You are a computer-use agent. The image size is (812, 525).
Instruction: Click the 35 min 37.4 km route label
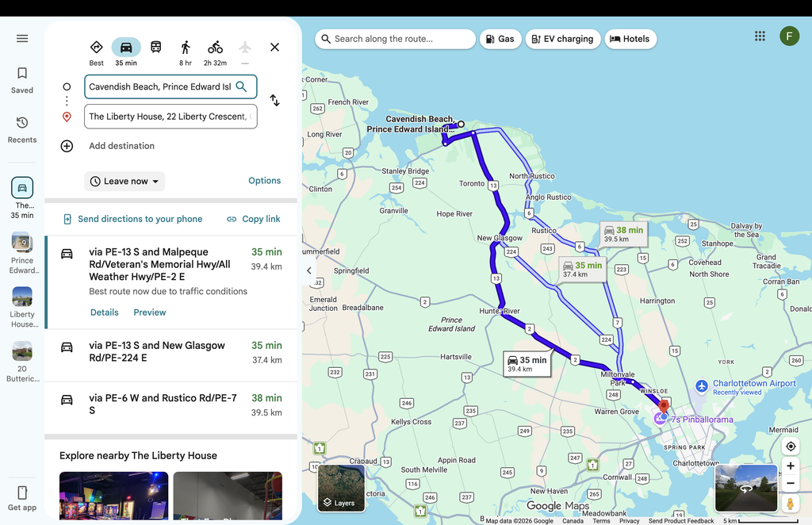[582, 269]
